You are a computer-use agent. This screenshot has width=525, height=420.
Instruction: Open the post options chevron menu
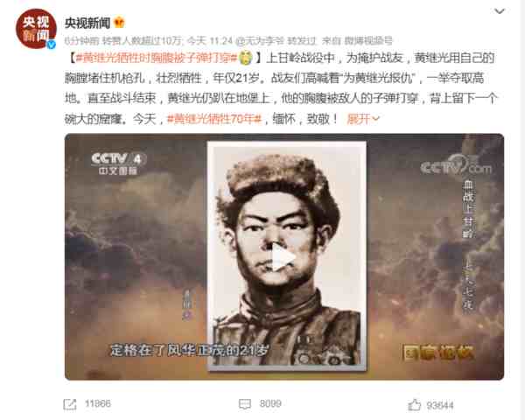500,11
